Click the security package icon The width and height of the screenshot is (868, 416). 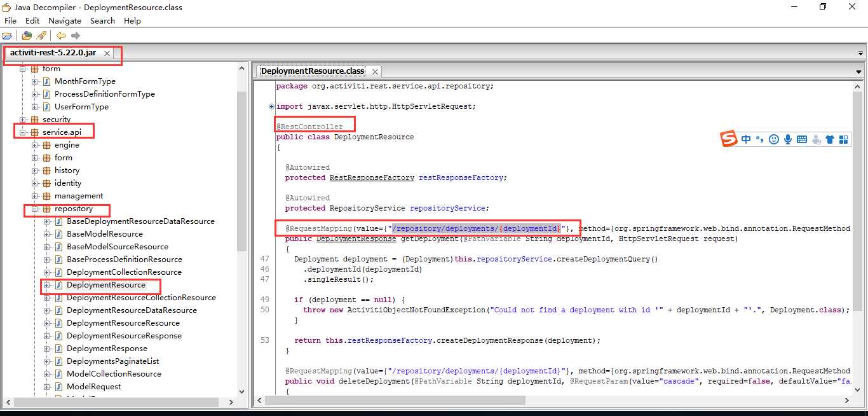click(x=35, y=120)
